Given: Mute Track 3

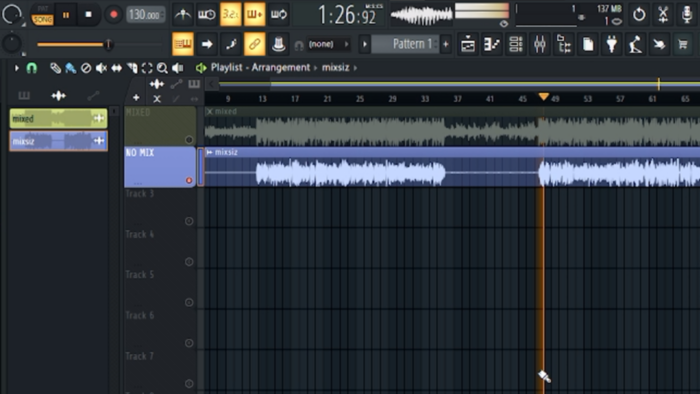Looking at the screenshot, I should point(189,221).
